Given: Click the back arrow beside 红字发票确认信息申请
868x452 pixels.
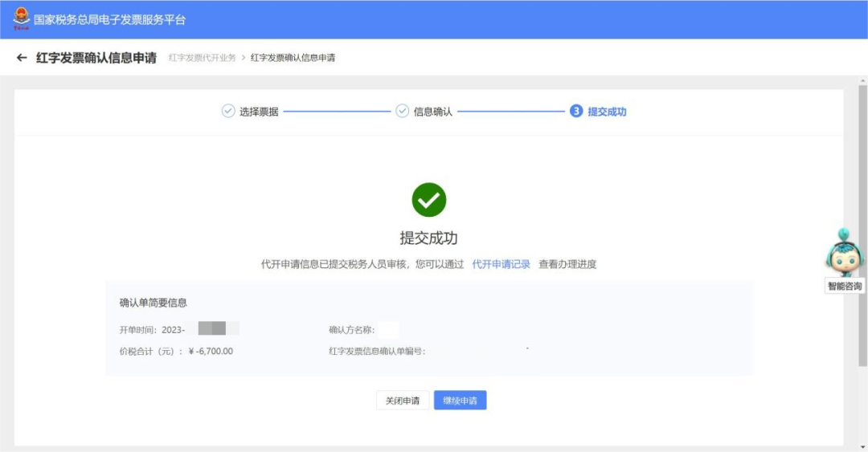Looking at the screenshot, I should tap(22, 58).
